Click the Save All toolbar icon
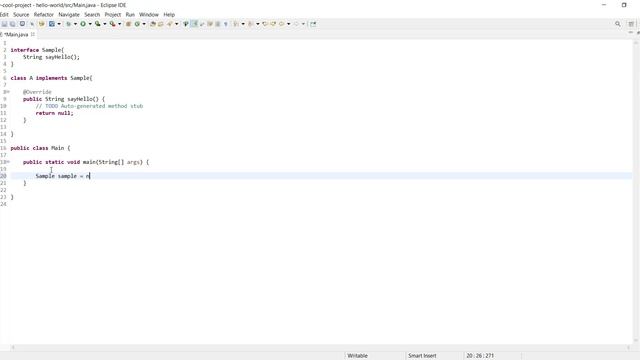 click(13, 24)
